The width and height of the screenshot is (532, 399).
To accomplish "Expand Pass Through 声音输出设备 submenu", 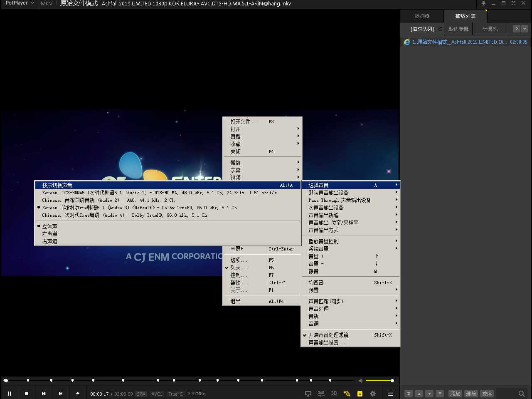I will [x=350, y=200].
